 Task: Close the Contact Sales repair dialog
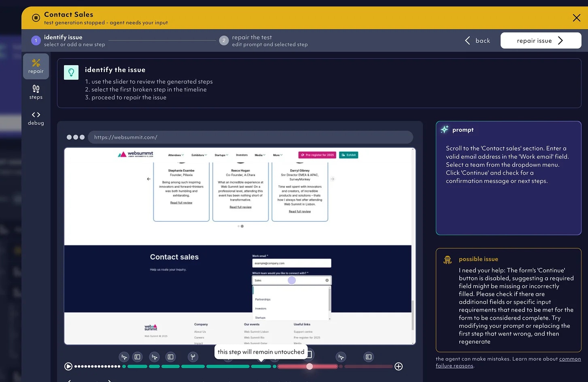(x=576, y=18)
